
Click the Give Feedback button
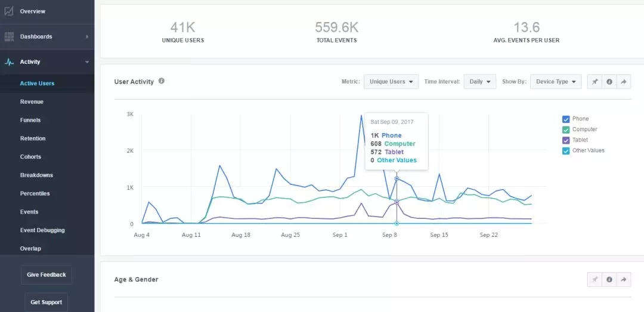pos(47,275)
